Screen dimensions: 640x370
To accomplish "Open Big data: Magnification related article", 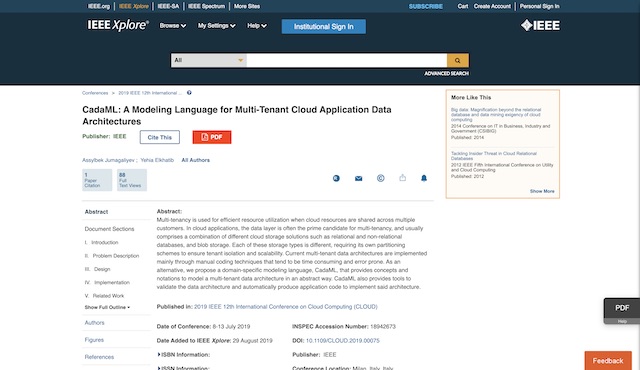I will pos(496,115).
